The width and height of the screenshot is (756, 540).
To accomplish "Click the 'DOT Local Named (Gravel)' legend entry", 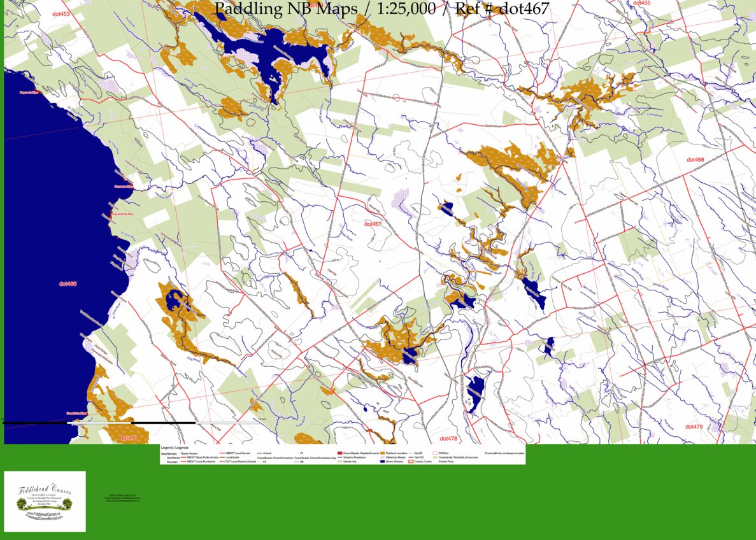I will point(239,462).
